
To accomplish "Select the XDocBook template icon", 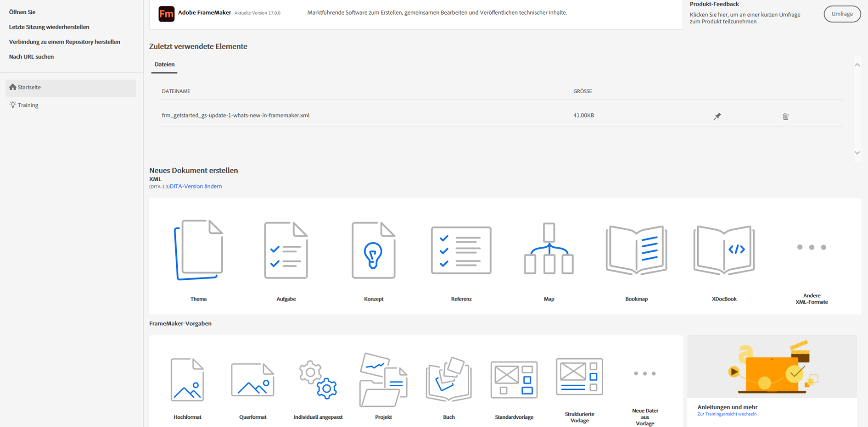I will pos(724,250).
